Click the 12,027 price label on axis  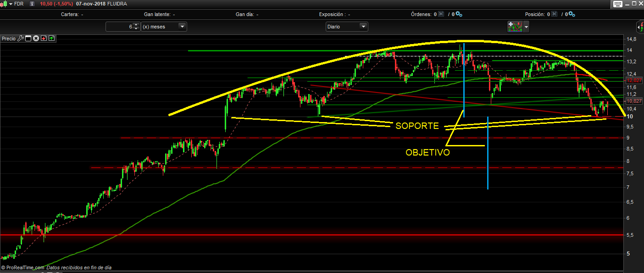click(633, 80)
